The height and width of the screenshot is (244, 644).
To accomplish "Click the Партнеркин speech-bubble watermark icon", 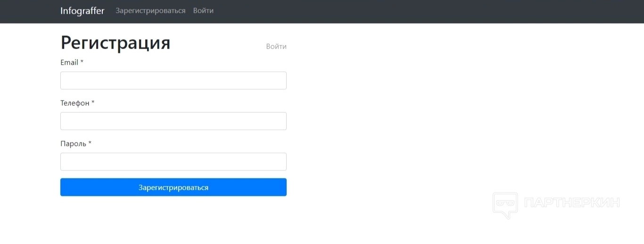I will coord(505,205).
